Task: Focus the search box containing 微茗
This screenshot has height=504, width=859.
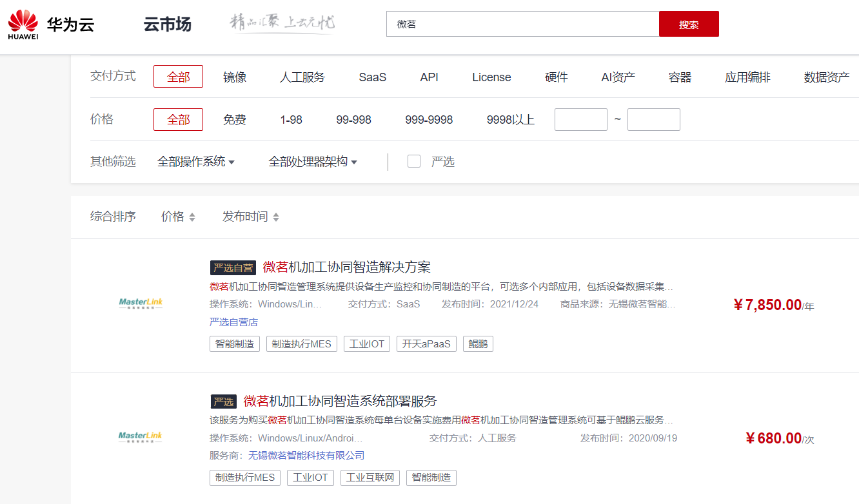Action: (x=522, y=24)
